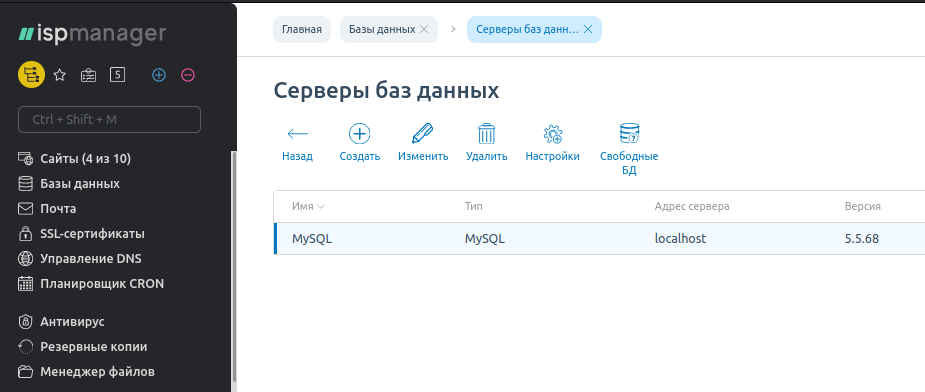Click the SSL-сертификаты lock icon
The image size is (925, 392).
25,234
